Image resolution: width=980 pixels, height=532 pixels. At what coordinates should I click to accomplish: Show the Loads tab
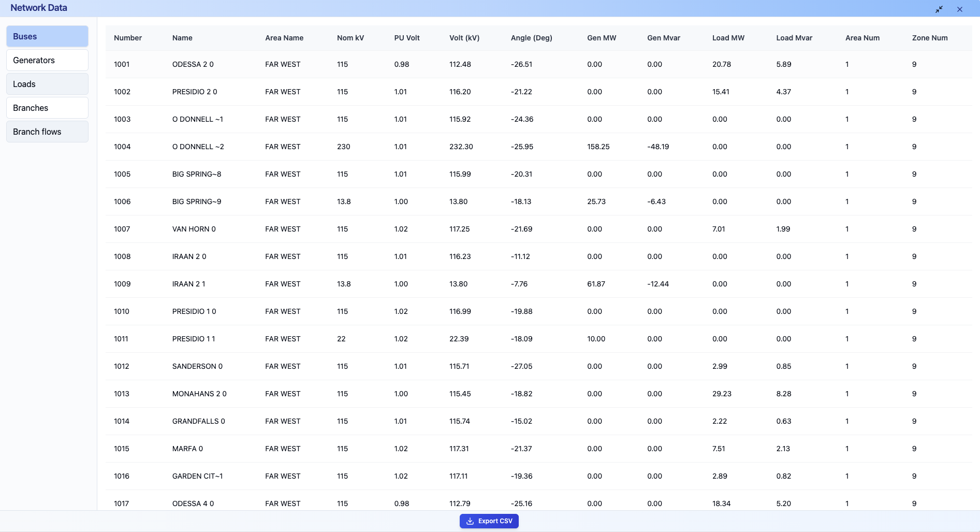tap(47, 84)
